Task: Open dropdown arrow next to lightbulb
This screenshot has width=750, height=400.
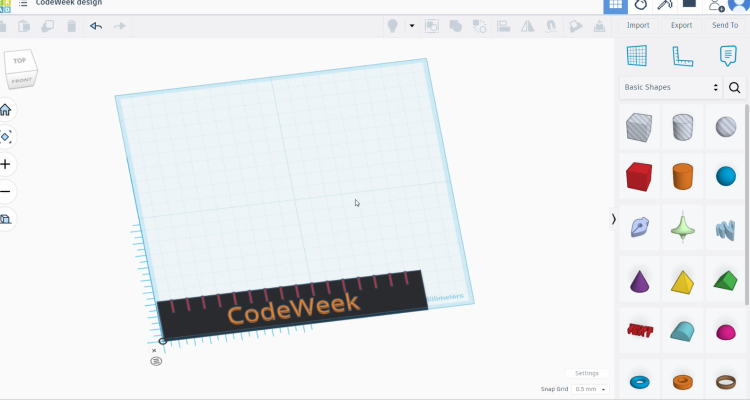Action: click(x=412, y=26)
